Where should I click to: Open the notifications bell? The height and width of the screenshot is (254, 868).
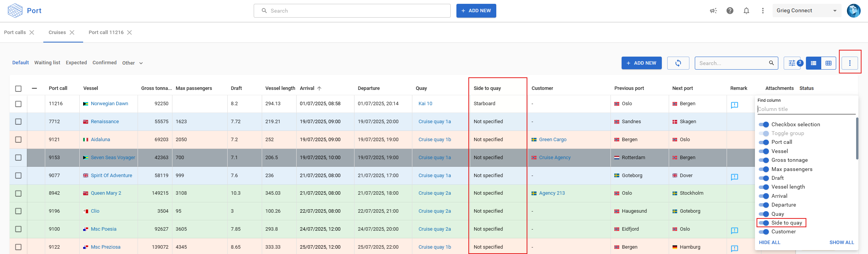click(x=746, y=11)
